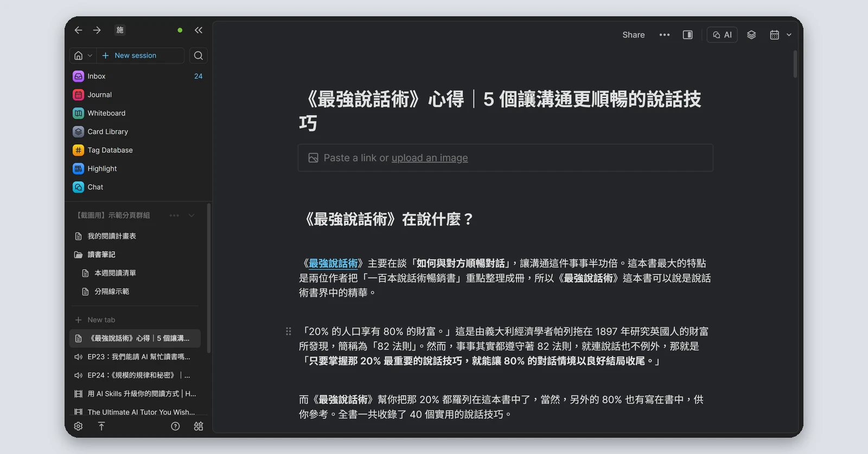Switch to EP23 audio tab

point(136,357)
